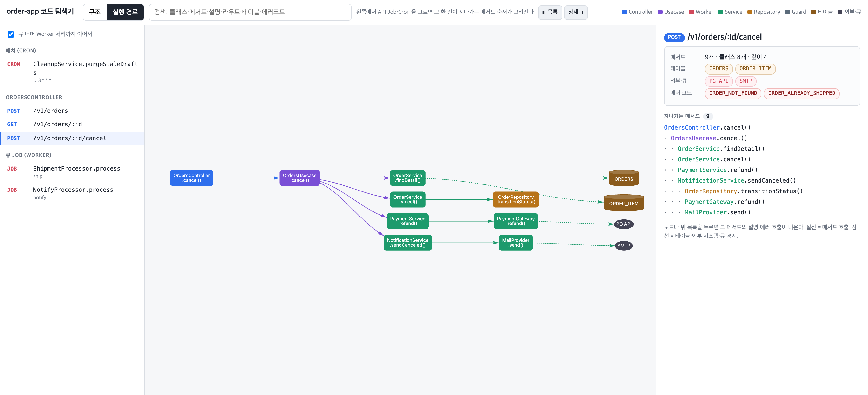
Task: Click the OrderService.findDetail() graph node
Action: [x=408, y=178]
